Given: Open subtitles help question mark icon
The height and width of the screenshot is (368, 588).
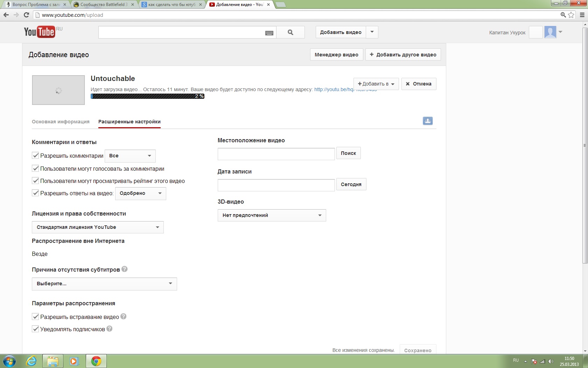Looking at the screenshot, I should pyautogui.click(x=124, y=269).
